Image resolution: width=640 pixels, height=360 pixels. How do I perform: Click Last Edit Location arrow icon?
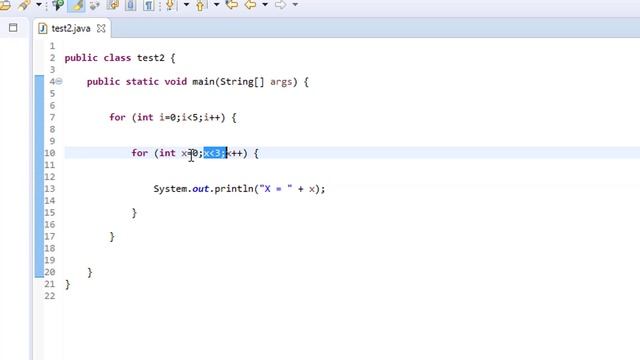tap(232, 5)
